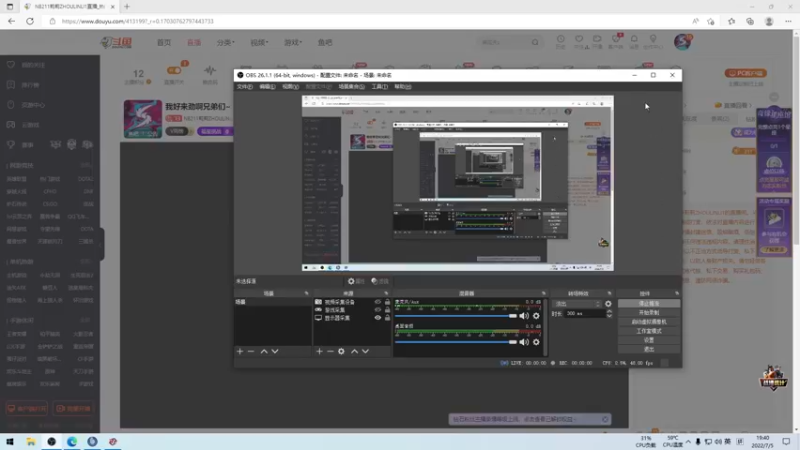This screenshot has height=450, width=800.
Task: Lock the display capture source
Action: click(387, 318)
